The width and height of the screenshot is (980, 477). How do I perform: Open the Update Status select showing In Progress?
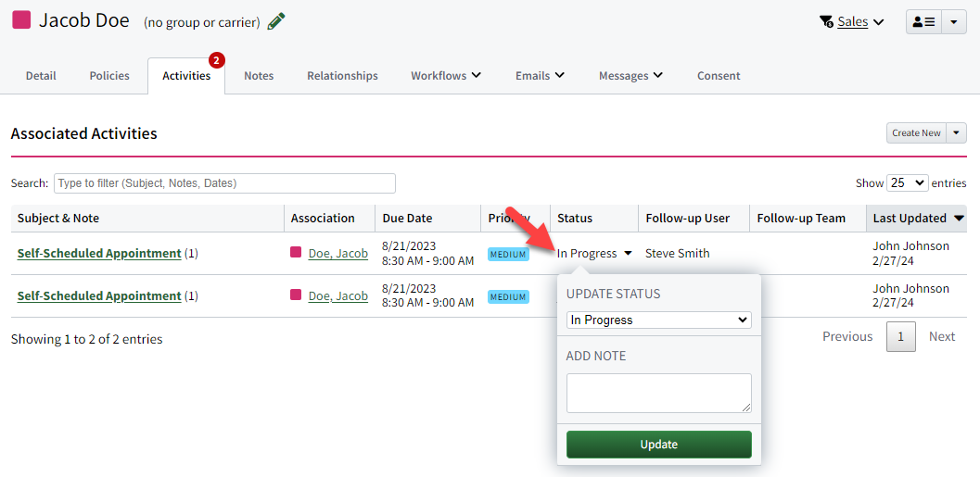pyautogui.click(x=659, y=320)
